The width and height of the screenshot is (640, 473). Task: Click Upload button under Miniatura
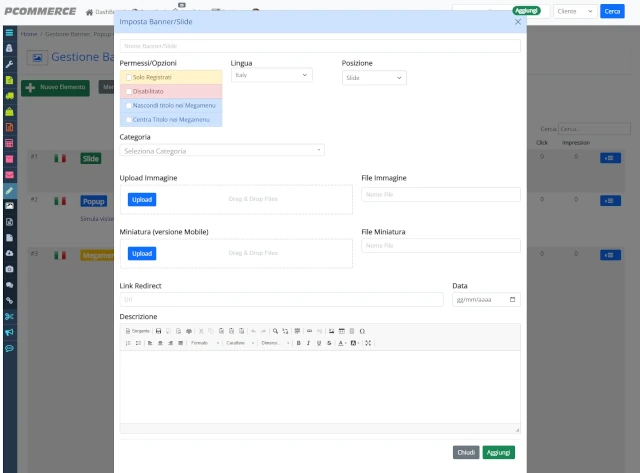pos(142,253)
